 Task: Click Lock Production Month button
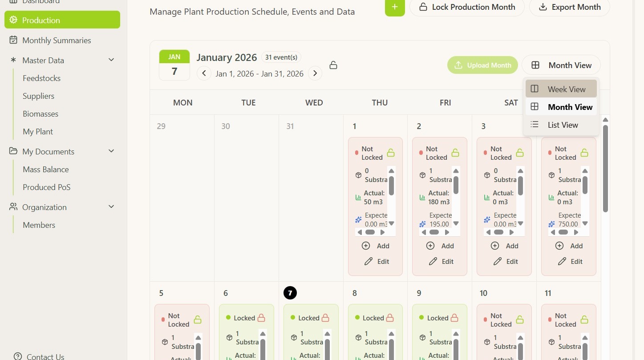pos(467,7)
